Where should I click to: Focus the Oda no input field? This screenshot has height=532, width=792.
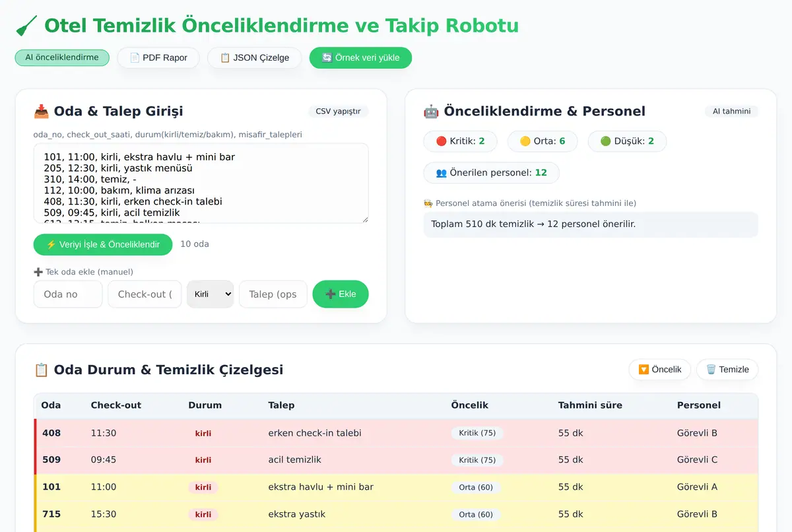pyautogui.click(x=68, y=294)
